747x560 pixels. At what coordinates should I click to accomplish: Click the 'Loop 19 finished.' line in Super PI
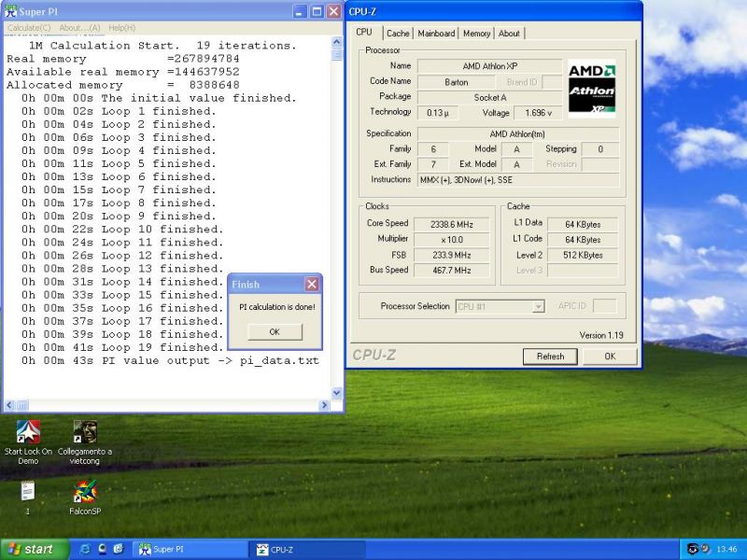122,347
